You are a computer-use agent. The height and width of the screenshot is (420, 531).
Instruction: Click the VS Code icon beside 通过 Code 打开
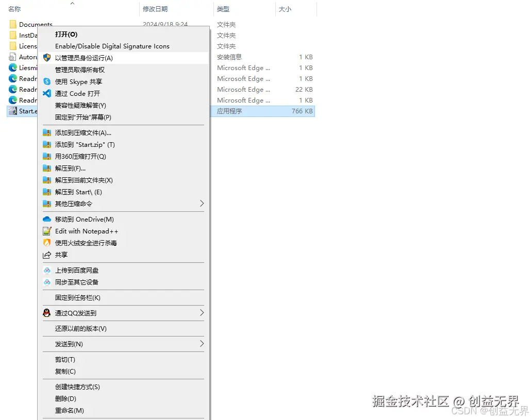click(47, 93)
